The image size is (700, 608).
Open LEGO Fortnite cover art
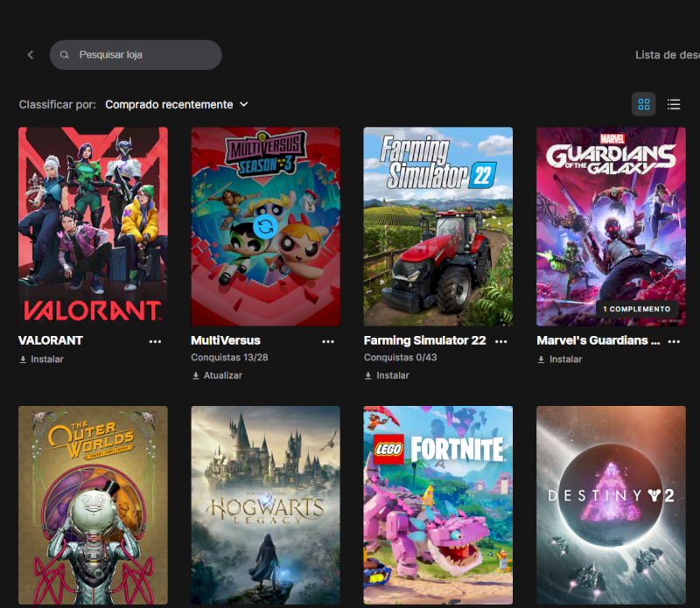[438, 505]
